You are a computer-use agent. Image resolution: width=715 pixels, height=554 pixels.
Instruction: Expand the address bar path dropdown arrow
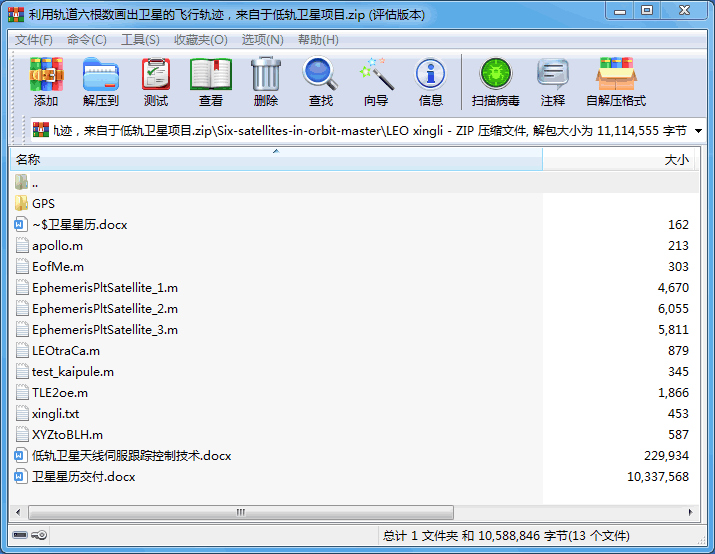point(698,131)
